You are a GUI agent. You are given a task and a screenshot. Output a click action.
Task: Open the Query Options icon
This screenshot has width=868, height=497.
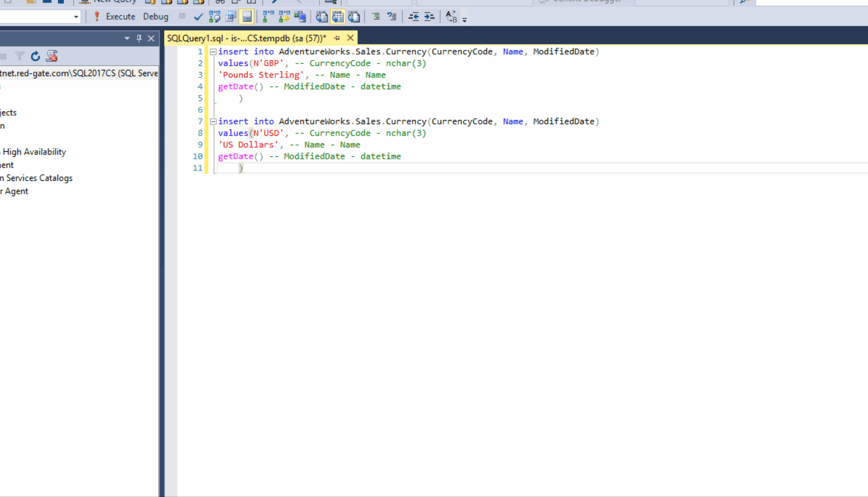click(x=231, y=17)
